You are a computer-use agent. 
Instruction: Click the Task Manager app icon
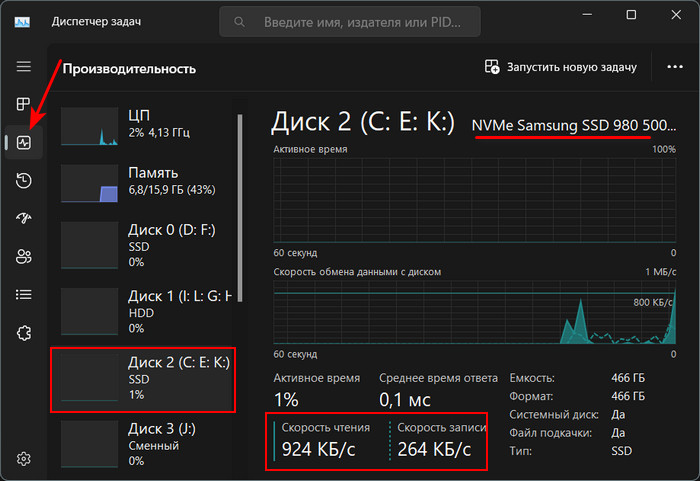[22, 22]
